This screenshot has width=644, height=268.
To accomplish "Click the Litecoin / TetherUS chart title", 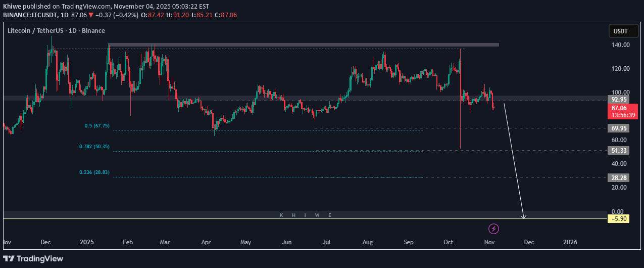I will 56,31.
